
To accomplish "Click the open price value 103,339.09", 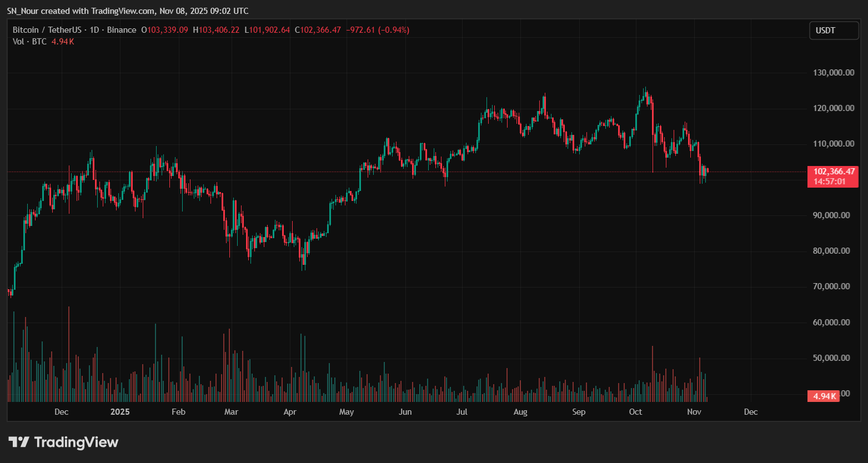I will click(165, 29).
